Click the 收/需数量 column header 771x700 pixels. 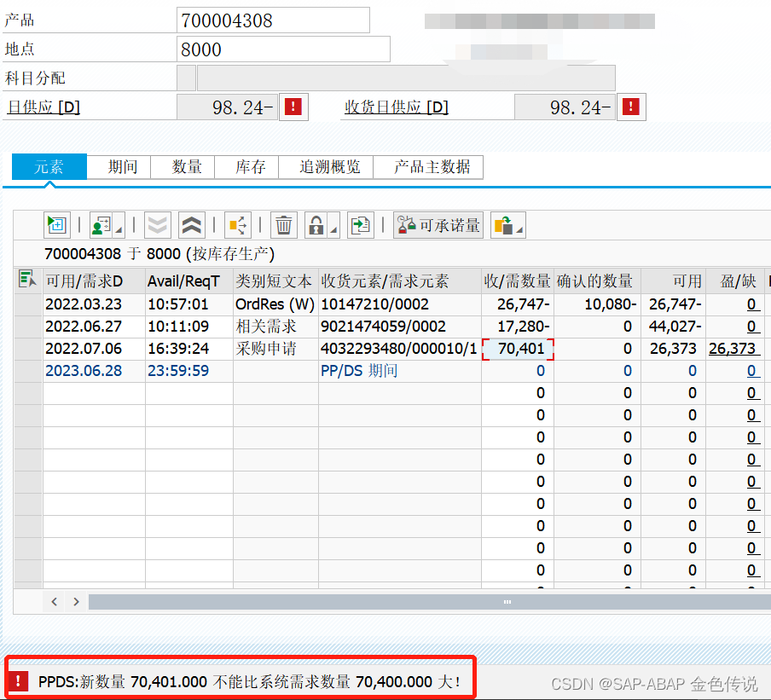[518, 281]
